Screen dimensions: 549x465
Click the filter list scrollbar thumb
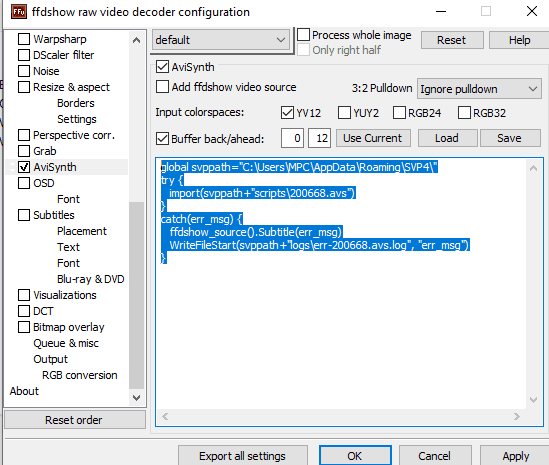(x=137, y=295)
